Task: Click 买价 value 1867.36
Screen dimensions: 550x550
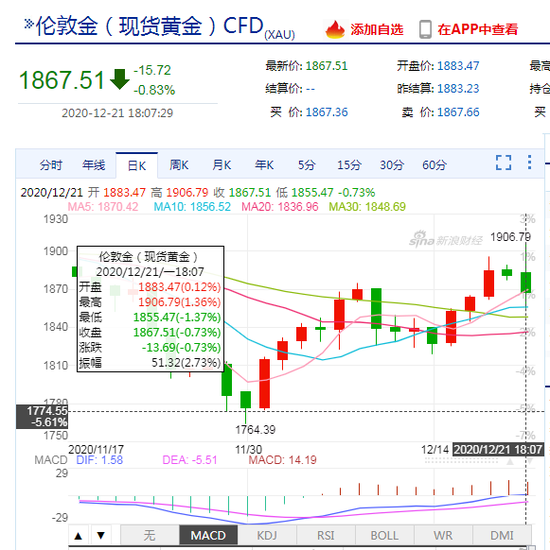Action: (x=327, y=112)
